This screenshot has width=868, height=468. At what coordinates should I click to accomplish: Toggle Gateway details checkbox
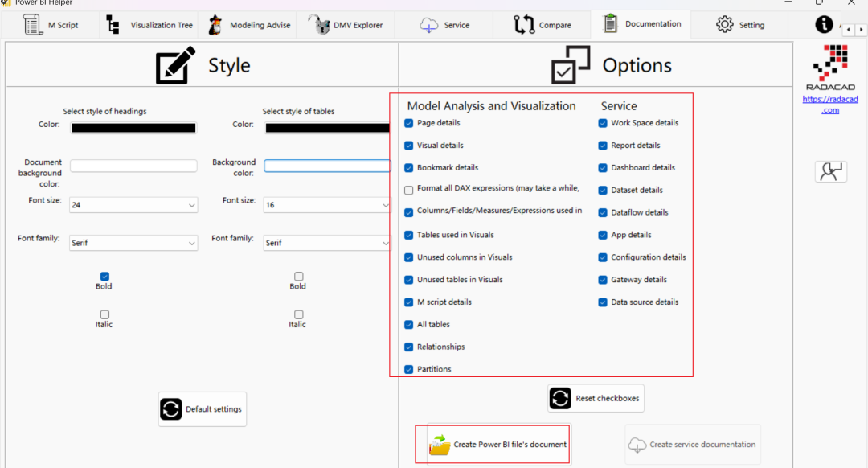pyautogui.click(x=603, y=280)
